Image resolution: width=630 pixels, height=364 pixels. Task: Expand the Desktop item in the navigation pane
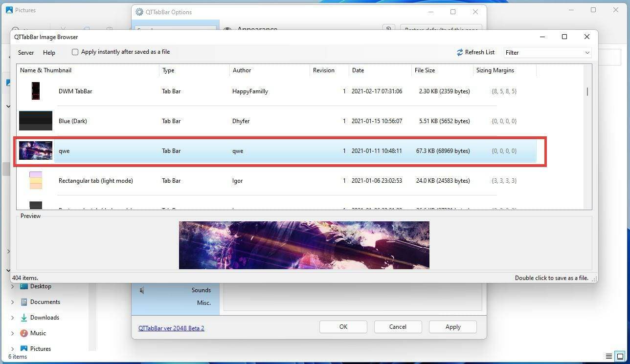12,286
